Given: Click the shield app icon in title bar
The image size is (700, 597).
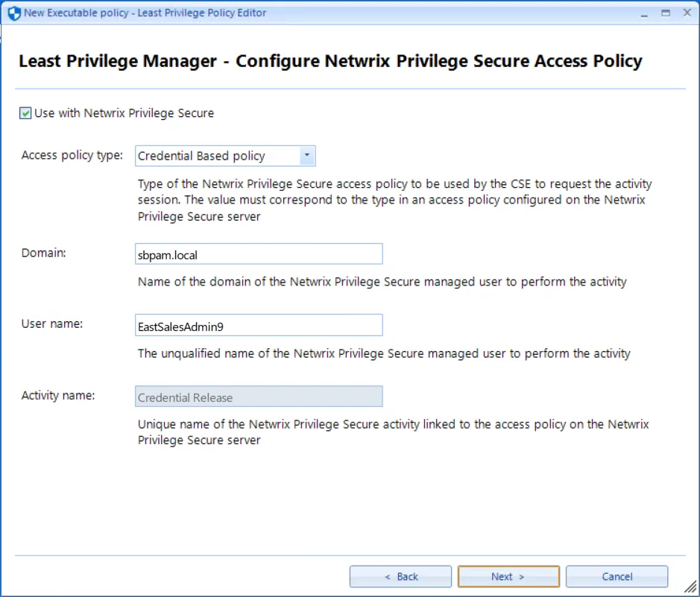Looking at the screenshot, I should (x=14, y=13).
